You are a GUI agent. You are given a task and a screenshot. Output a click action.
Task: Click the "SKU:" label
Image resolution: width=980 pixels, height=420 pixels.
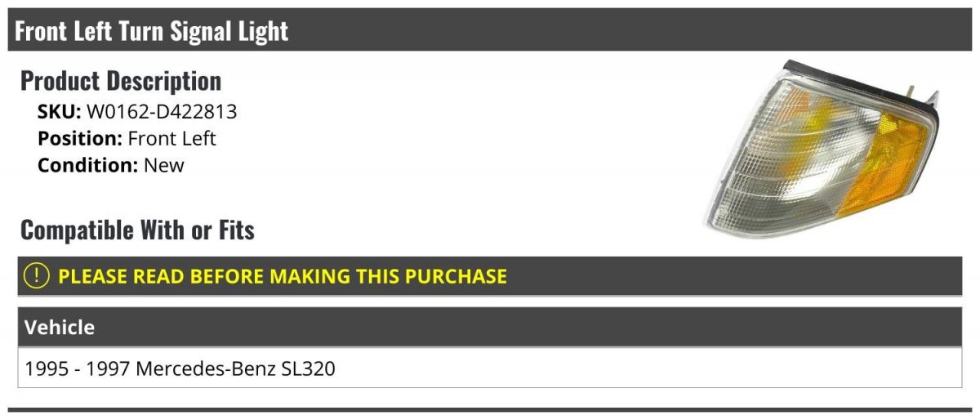pyautogui.click(x=60, y=112)
